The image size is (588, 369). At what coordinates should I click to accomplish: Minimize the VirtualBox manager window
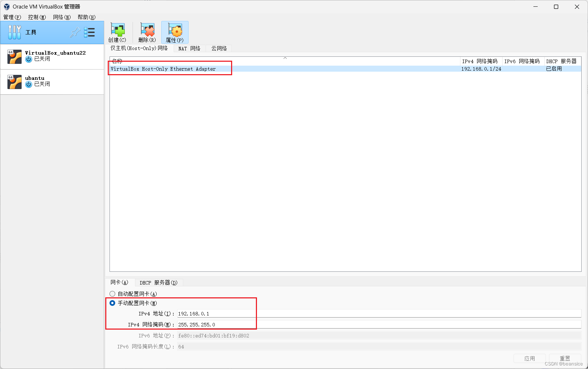click(x=536, y=7)
